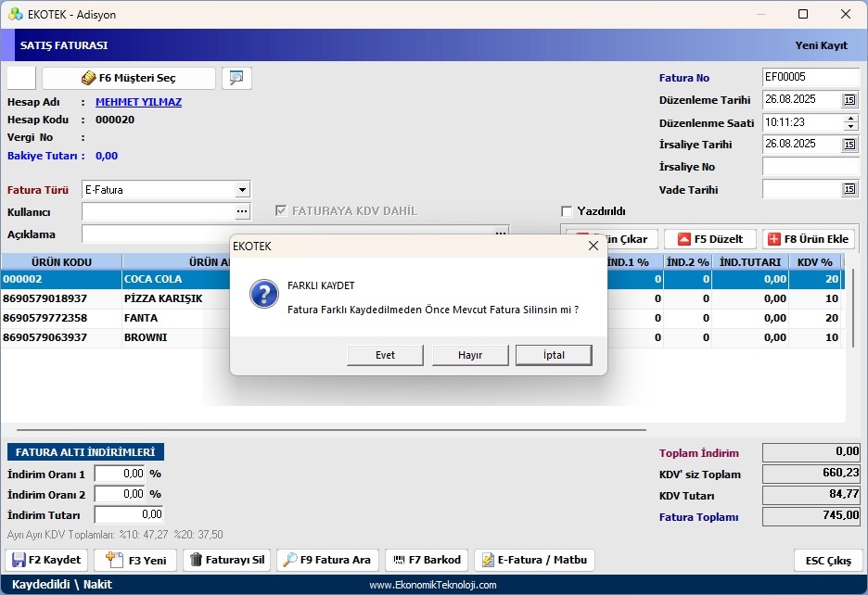Exit with the ESC Çıkış button
The height and width of the screenshot is (595, 868).
tap(828, 561)
